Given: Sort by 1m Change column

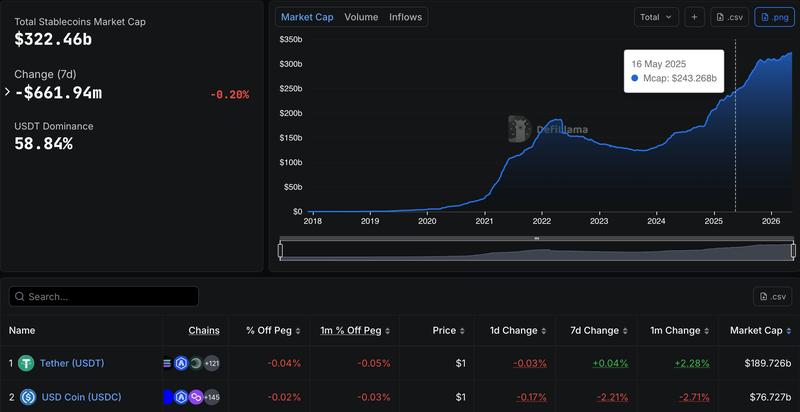Looking at the screenshot, I should [x=680, y=330].
